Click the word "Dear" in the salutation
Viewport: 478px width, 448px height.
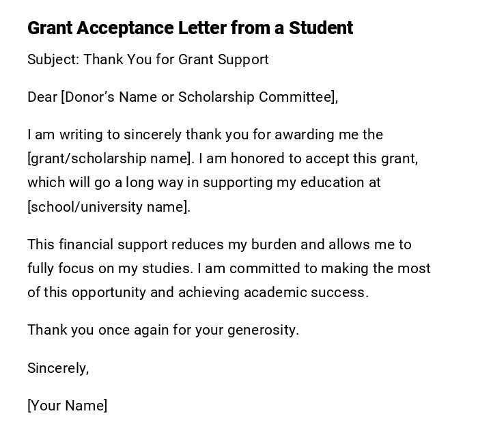(42, 97)
